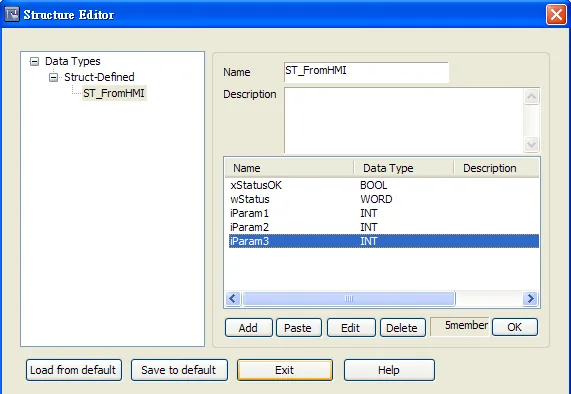Click inside the Description text area
The height and width of the screenshot is (394, 571).
(x=403, y=120)
